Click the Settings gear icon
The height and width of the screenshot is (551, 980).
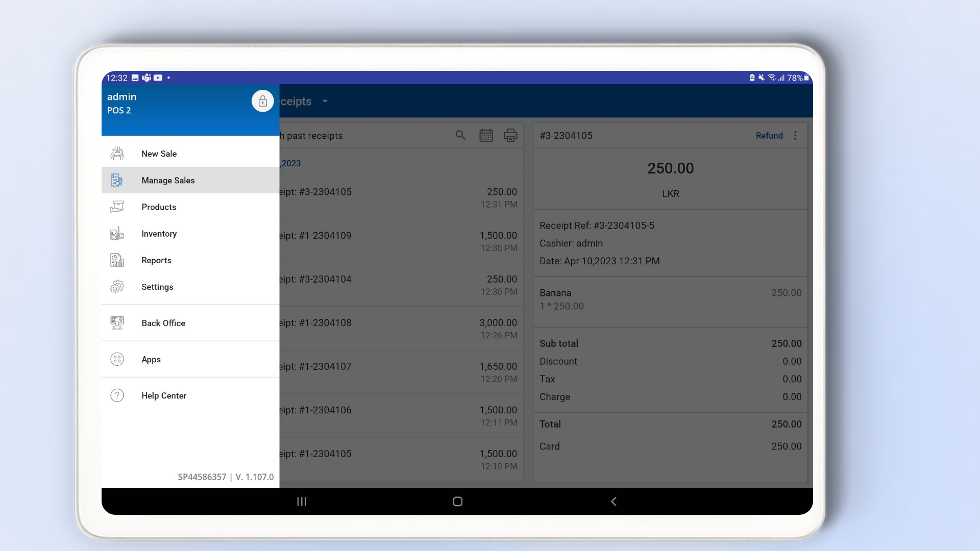click(x=117, y=287)
